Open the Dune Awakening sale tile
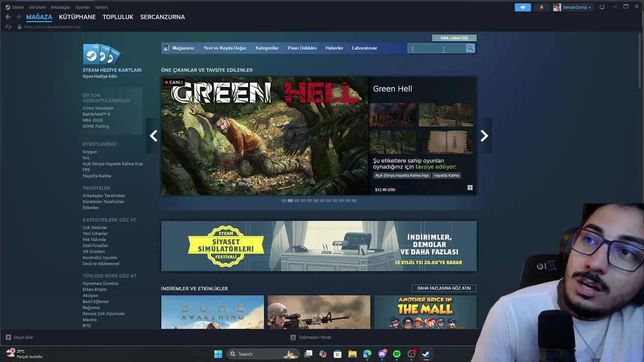This screenshot has width=644, height=362. [212, 312]
